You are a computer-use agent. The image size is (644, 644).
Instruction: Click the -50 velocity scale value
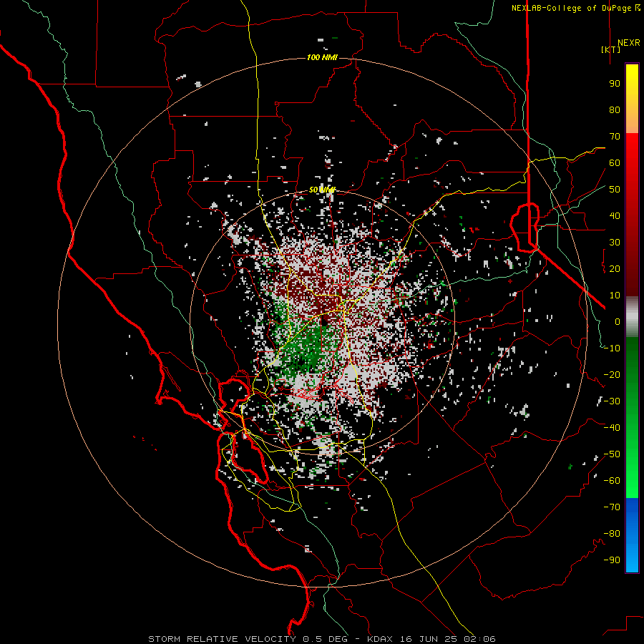pyautogui.click(x=612, y=454)
